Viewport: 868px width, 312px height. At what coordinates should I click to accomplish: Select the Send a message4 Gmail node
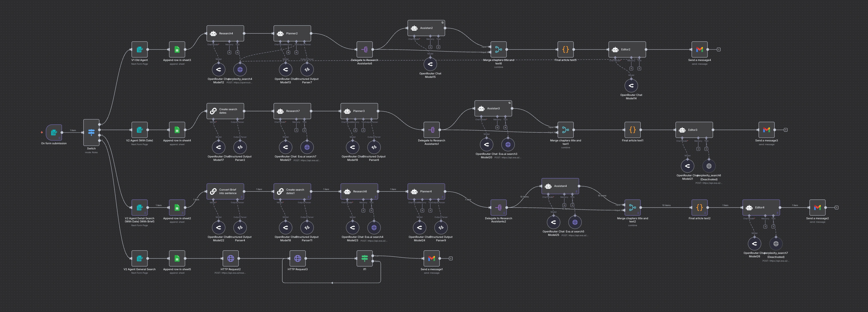click(699, 50)
